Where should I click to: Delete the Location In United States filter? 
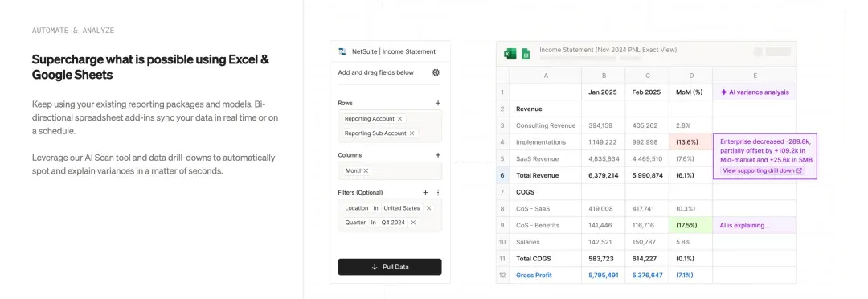click(x=428, y=208)
